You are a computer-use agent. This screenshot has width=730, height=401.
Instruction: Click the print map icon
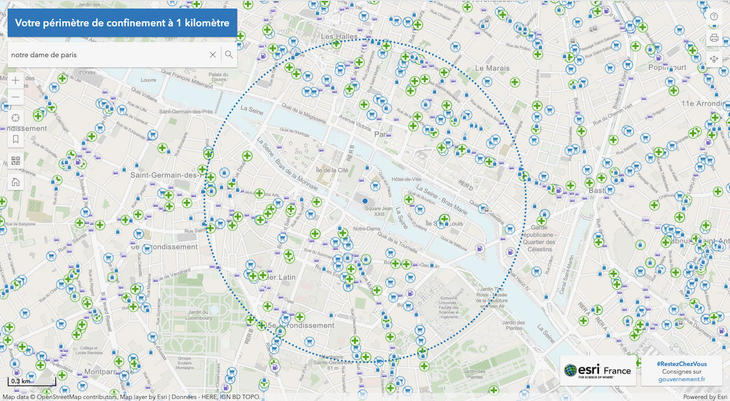pyautogui.click(x=714, y=38)
